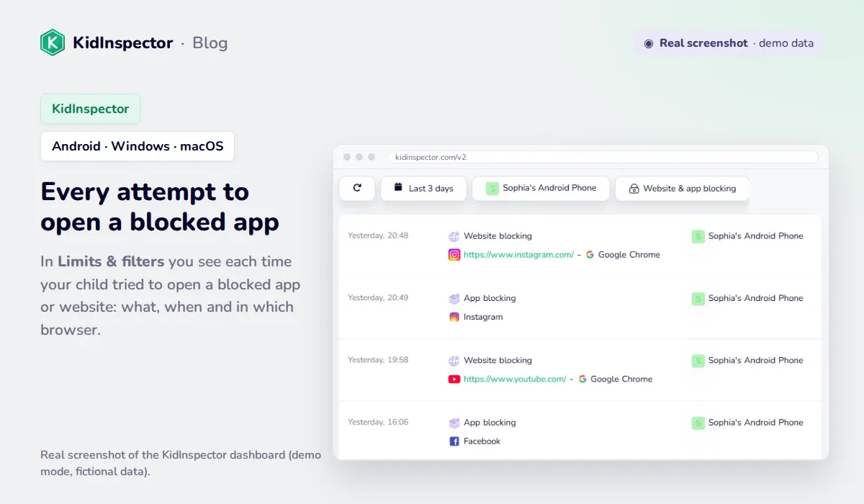Click the Facebook icon in 16:06 entry
The width and height of the screenshot is (864, 504).
point(454,441)
